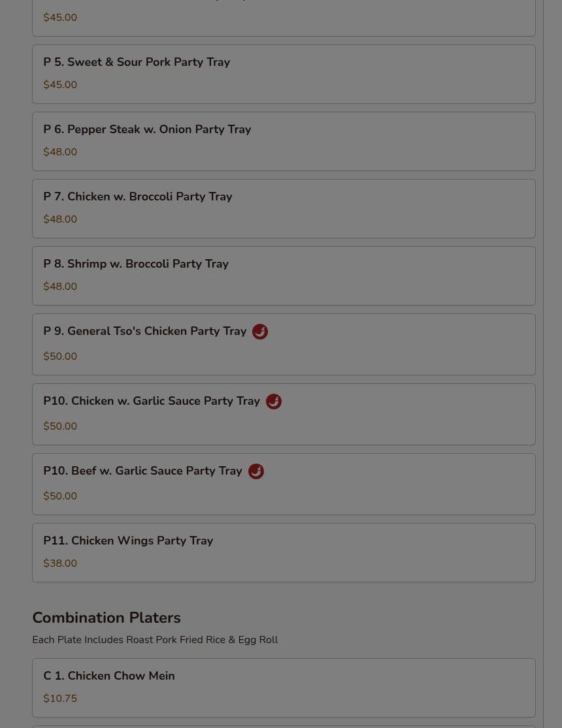Select P 6. Pepper Steak w. Onion Party Tray

pos(284,141)
